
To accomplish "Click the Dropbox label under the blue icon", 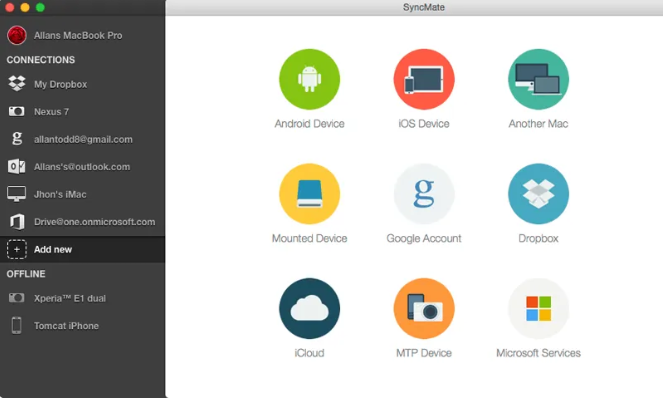I will [538, 238].
